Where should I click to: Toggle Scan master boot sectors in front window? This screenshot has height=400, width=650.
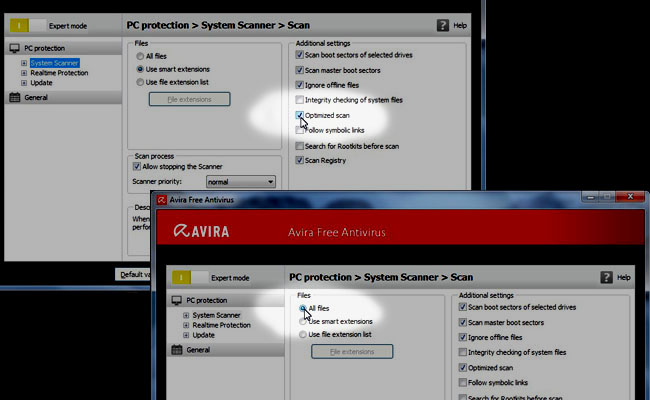(x=463, y=322)
